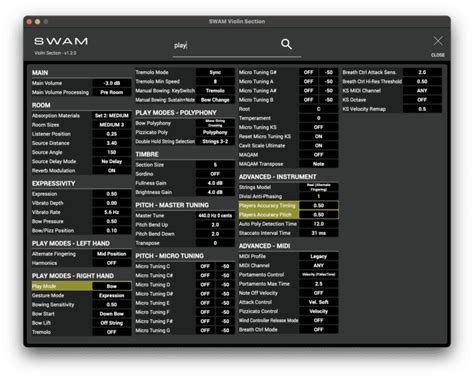Click Master Tune 440.0 Hz value
Image resolution: width=474 pixels, height=378 pixels.
point(215,216)
